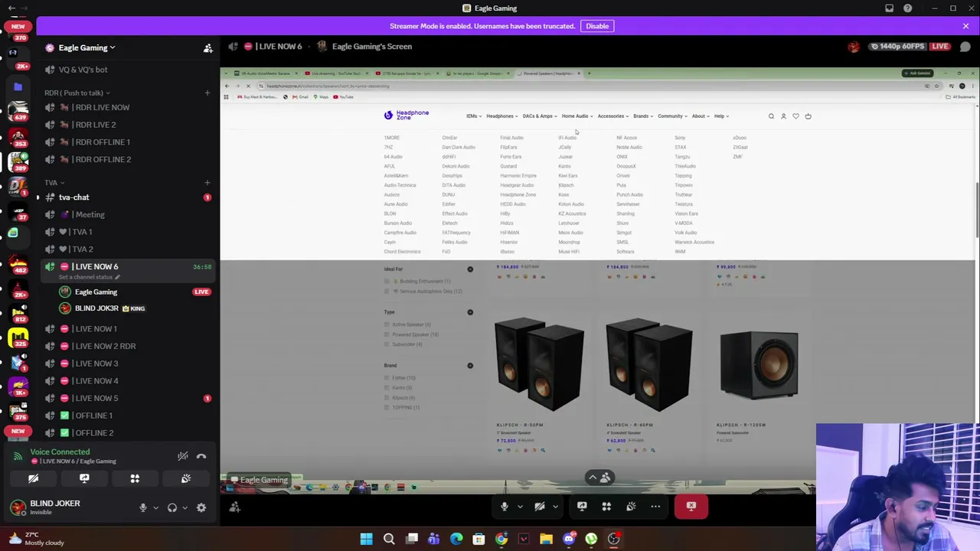This screenshot has width=980, height=551.
Task: Open wishlist heart on Headphone Zone
Action: (795, 116)
